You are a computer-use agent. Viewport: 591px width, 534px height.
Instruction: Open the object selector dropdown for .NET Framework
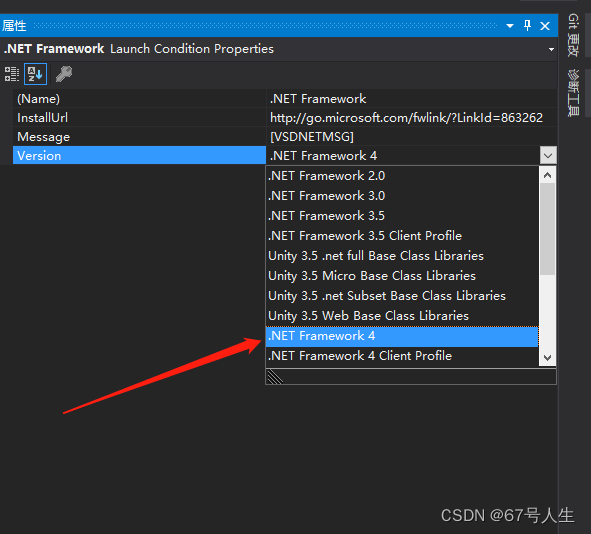(551, 49)
